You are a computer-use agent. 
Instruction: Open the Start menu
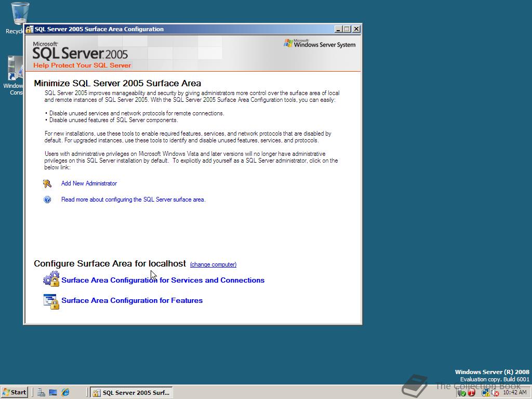tap(14, 393)
